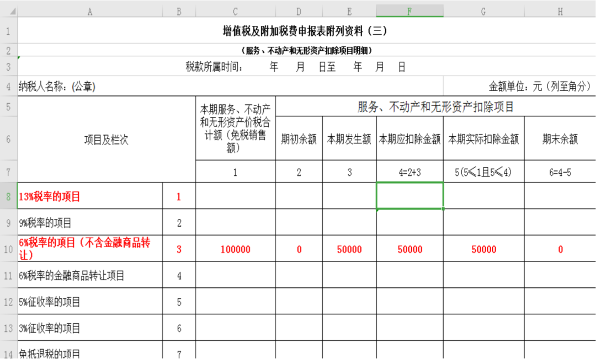596x364 pixels.
Task: Select row 12 header
Action: click(x=8, y=302)
